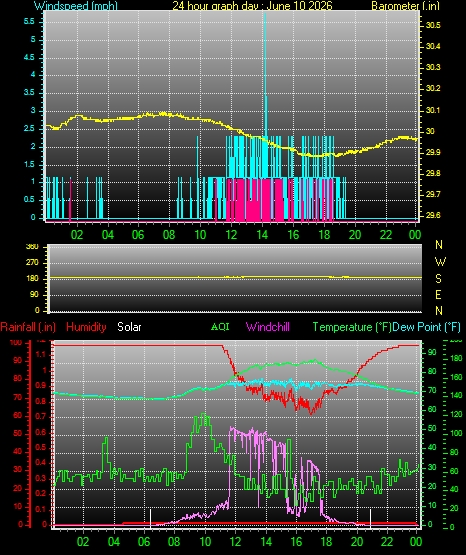This screenshot has width=466, height=555.
Task: Click the 270 value on wind direction axis
Action: tap(33, 263)
